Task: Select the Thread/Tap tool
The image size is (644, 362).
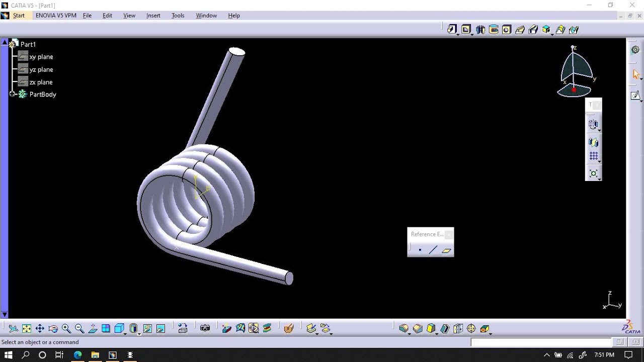Action: (471, 328)
